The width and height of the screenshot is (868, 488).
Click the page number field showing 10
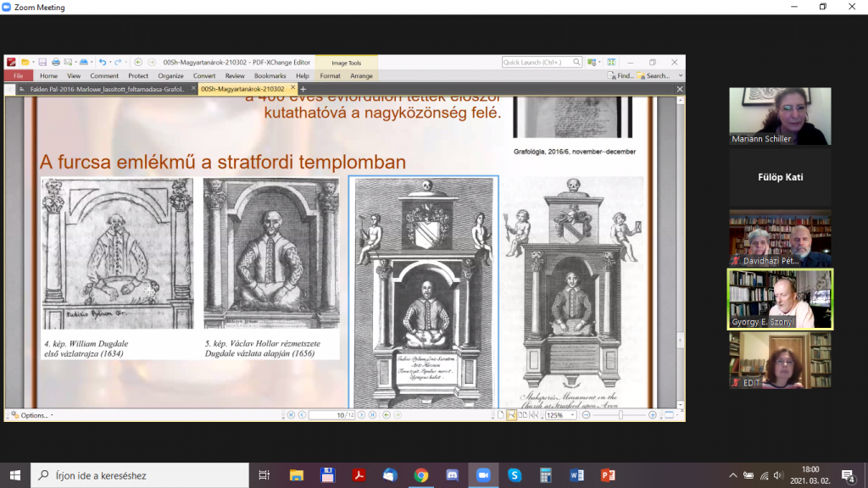[331, 415]
